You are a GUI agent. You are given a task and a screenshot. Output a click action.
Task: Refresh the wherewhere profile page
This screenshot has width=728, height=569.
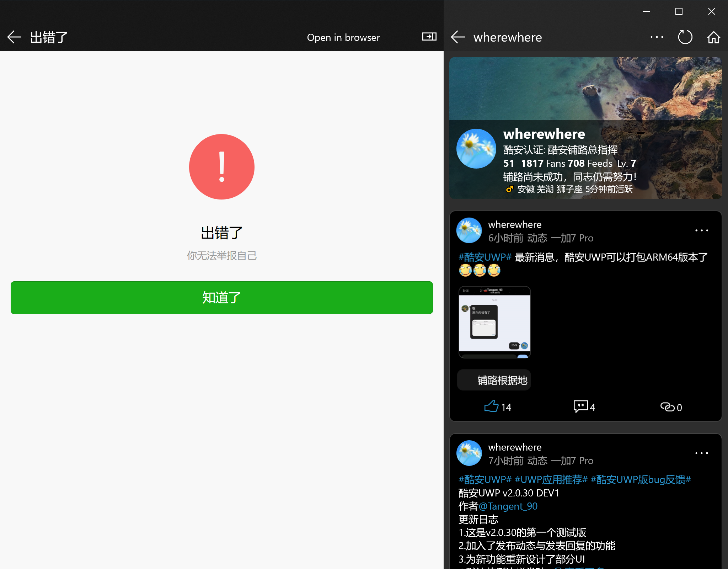685,37
